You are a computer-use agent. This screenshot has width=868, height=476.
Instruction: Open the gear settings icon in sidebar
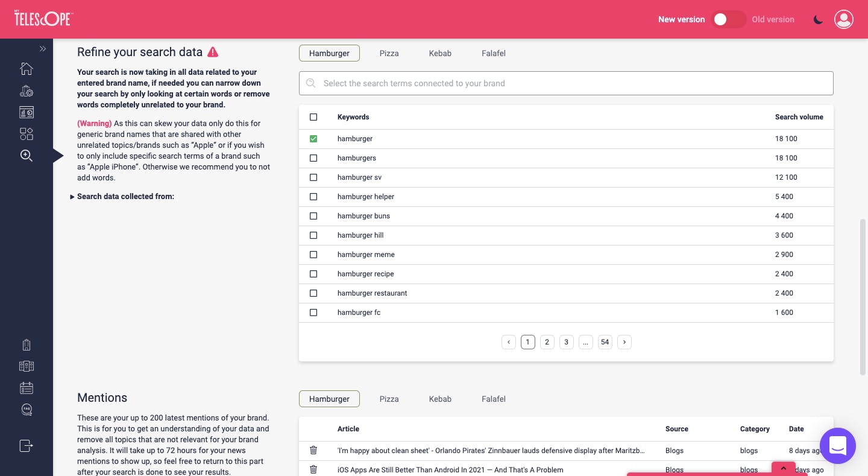click(27, 91)
